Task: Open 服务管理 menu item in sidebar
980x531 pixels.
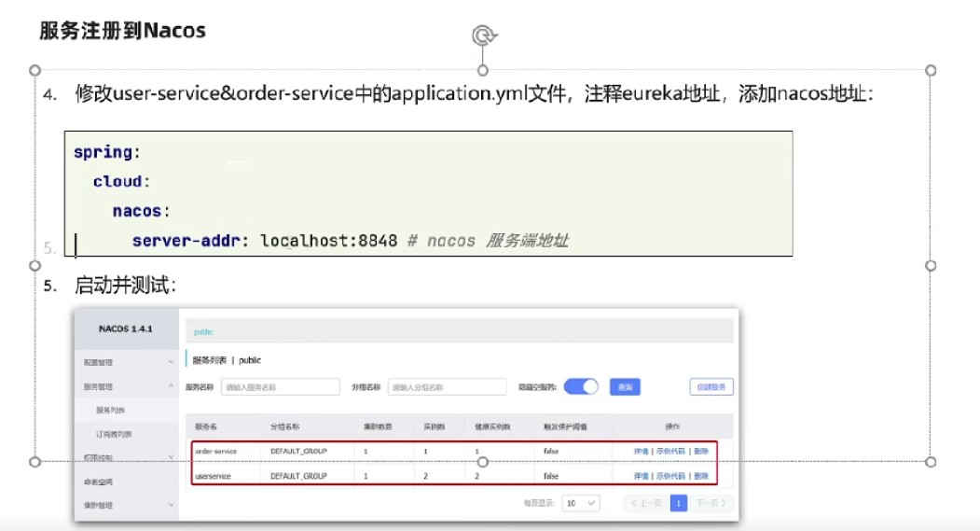Action: (98, 387)
